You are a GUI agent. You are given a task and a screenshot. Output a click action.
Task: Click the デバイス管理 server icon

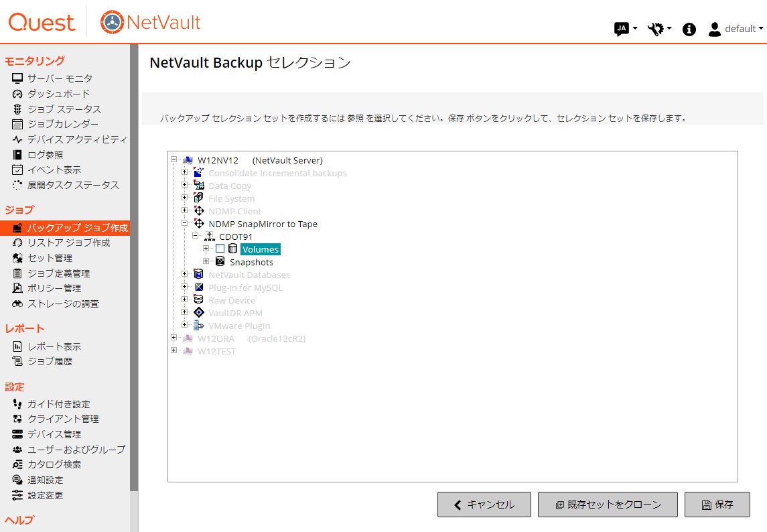tap(17, 434)
